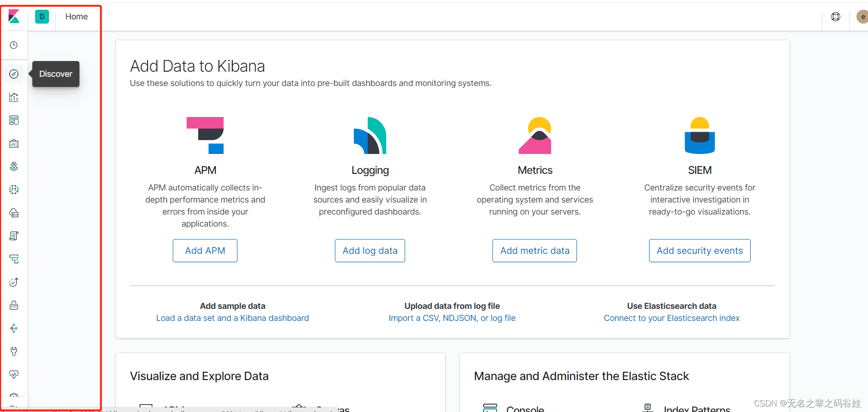Click the Logging solution logo

(370, 135)
